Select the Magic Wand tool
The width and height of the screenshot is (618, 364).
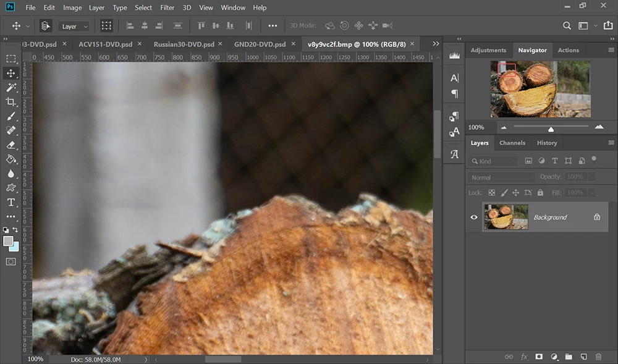11,88
